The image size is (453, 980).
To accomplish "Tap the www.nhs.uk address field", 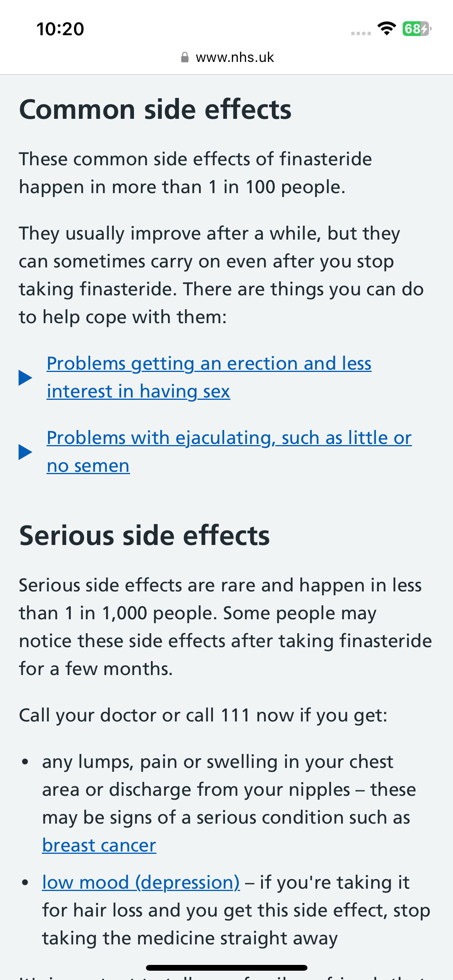I will click(x=235, y=58).
